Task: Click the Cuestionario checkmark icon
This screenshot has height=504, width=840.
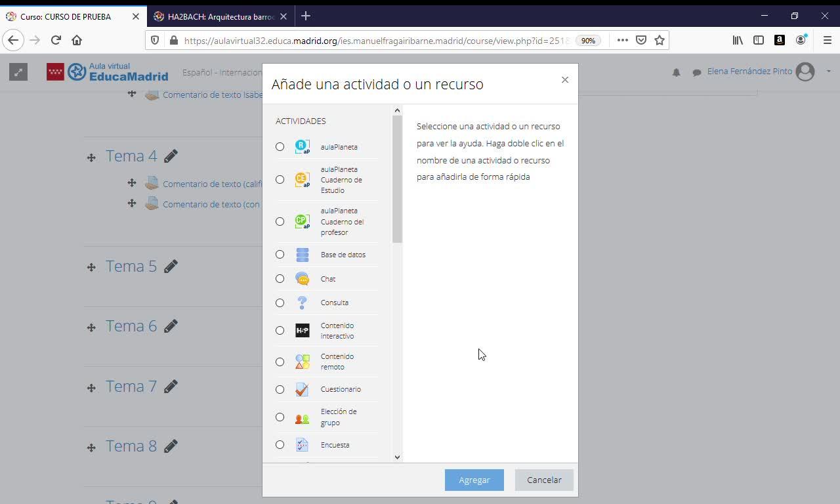Action: click(303, 389)
